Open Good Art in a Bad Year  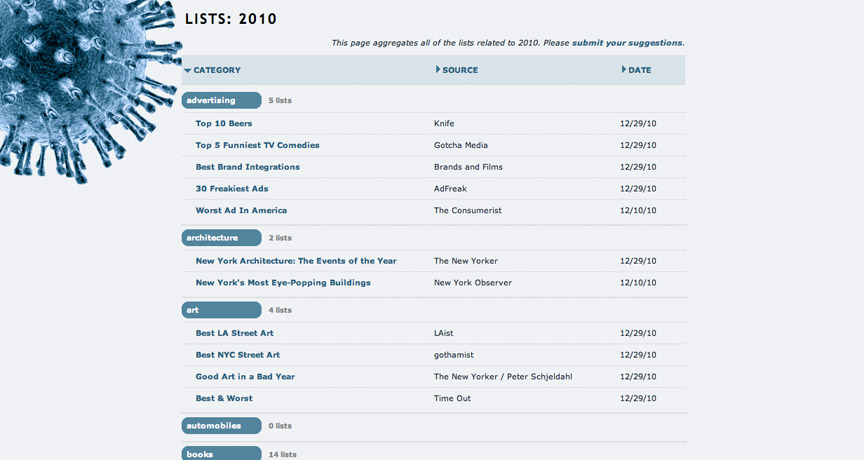[x=245, y=377]
